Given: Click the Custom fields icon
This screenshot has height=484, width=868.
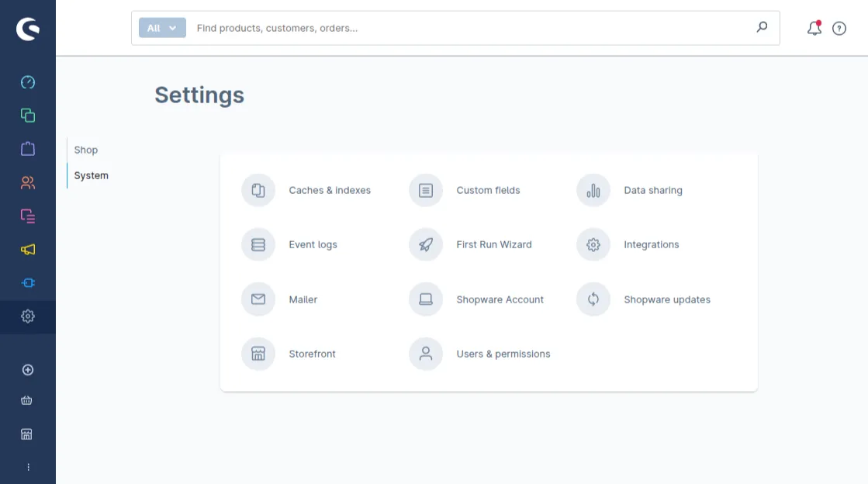Looking at the screenshot, I should pos(426,191).
